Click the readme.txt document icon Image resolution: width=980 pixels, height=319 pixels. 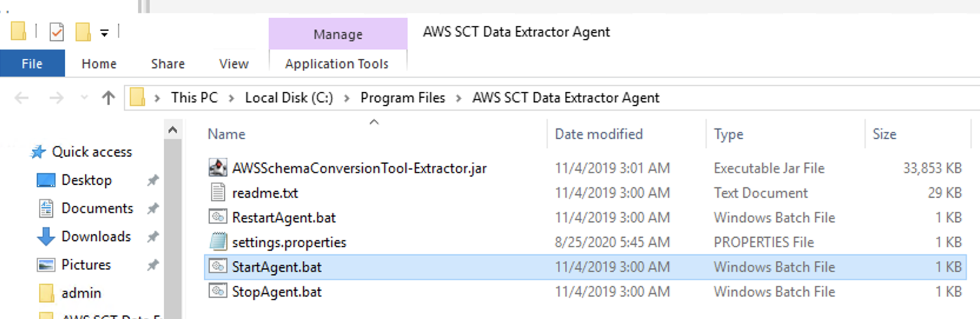pos(218,193)
